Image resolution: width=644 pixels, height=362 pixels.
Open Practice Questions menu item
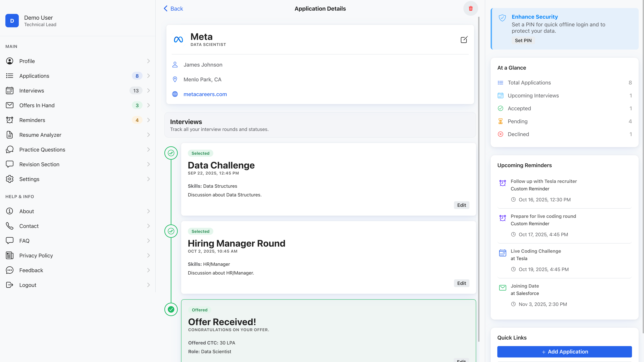[42, 150]
